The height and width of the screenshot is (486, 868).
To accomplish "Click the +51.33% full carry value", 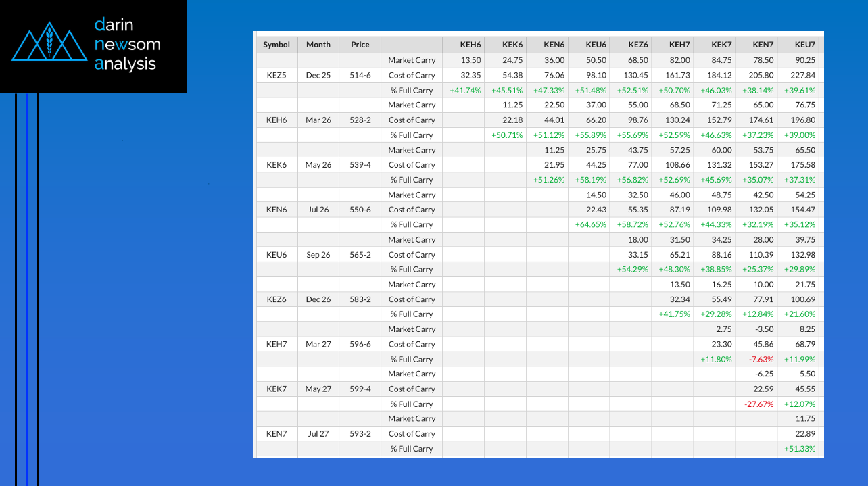I will coord(800,449).
